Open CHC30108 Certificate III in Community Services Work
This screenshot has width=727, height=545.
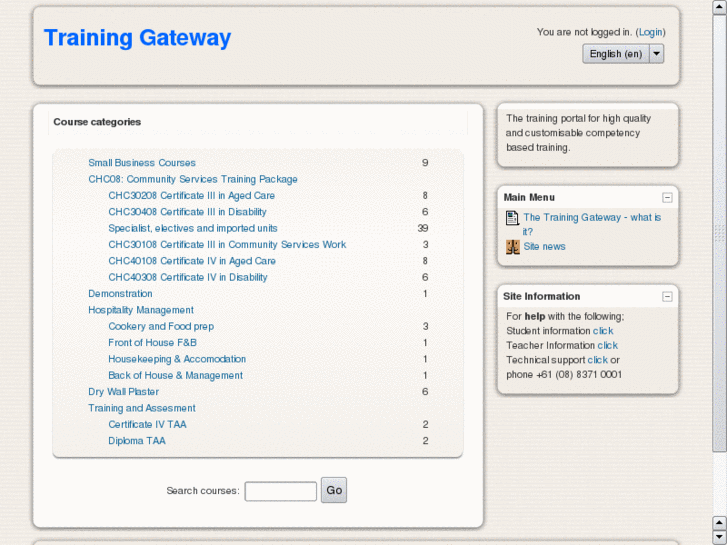coord(227,244)
